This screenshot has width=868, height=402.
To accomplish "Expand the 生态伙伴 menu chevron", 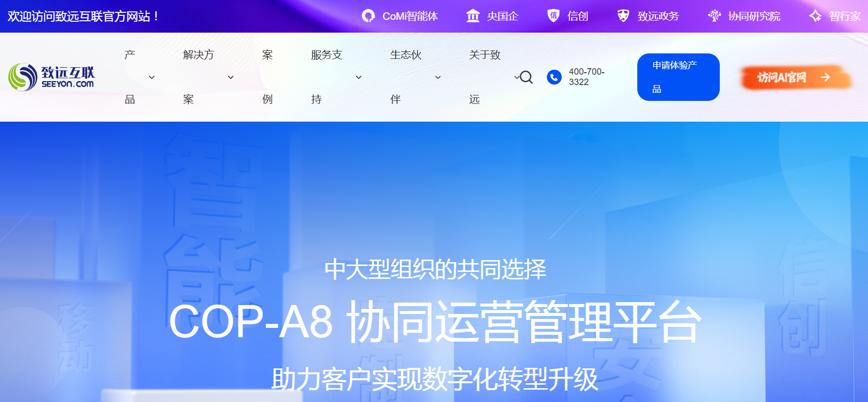I will [x=438, y=77].
